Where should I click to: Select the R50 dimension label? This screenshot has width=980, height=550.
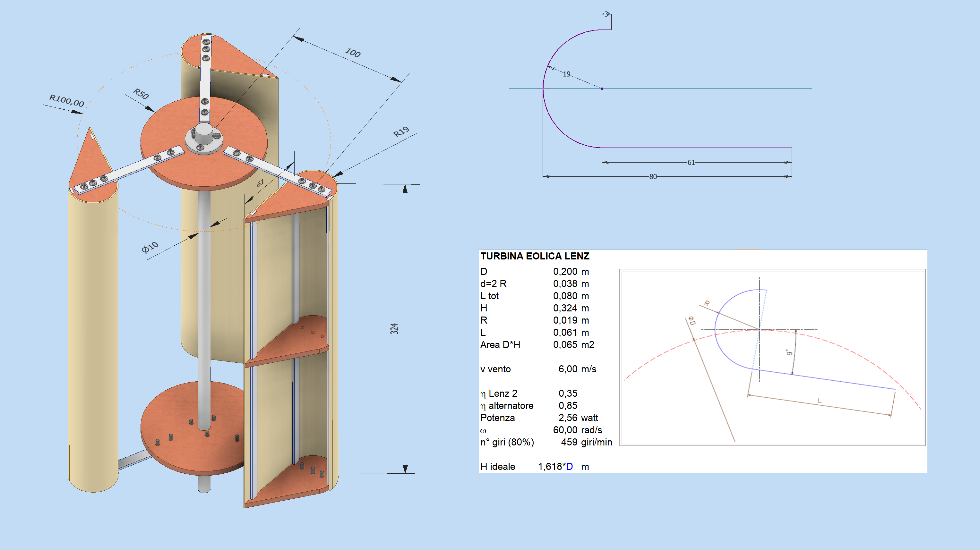tap(141, 94)
